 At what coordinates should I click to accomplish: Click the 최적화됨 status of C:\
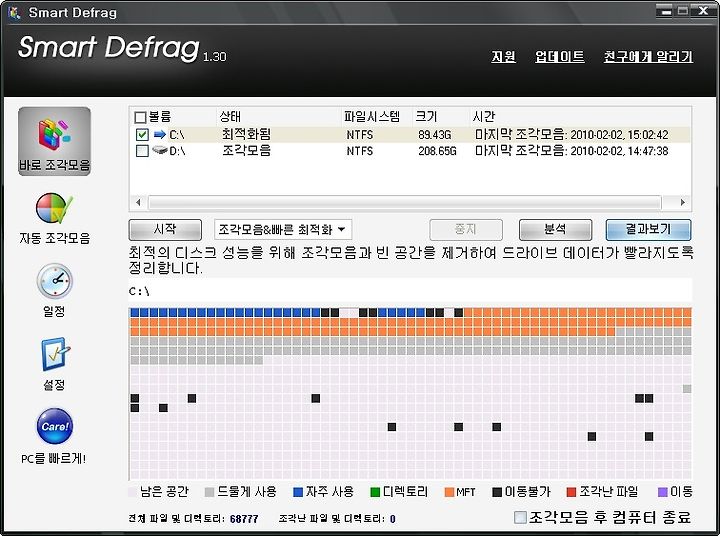(x=246, y=134)
